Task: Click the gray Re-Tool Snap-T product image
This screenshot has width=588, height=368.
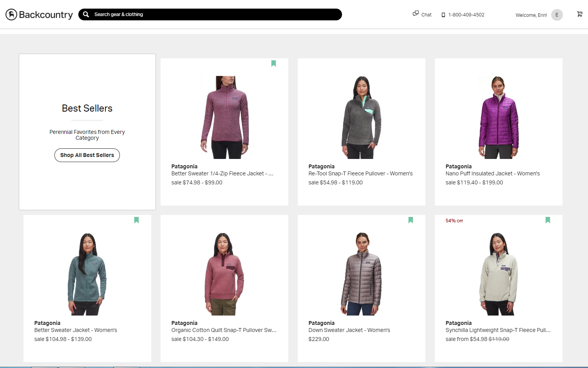Action: click(362, 117)
